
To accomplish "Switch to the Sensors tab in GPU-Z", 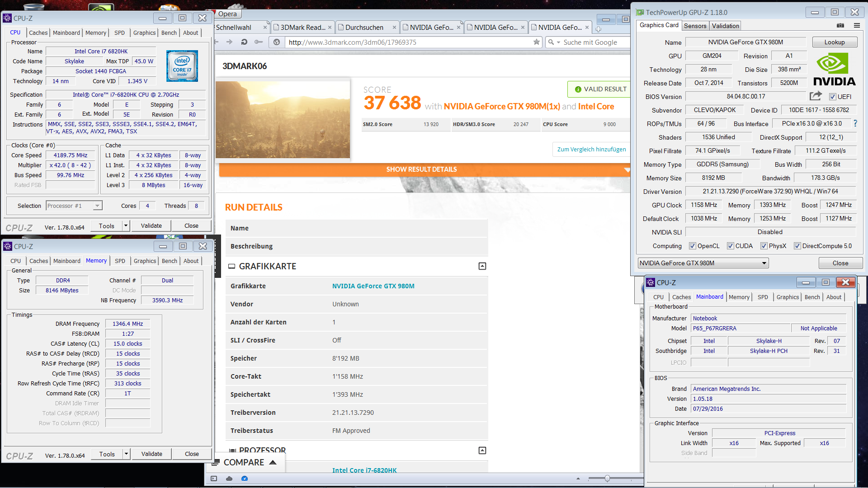I will 695,26.
